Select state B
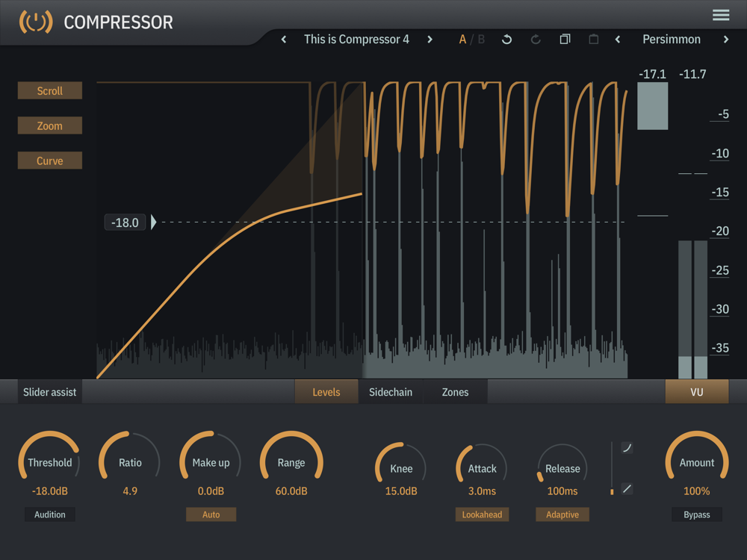This screenshot has height=560, width=747. pos(481,40)
